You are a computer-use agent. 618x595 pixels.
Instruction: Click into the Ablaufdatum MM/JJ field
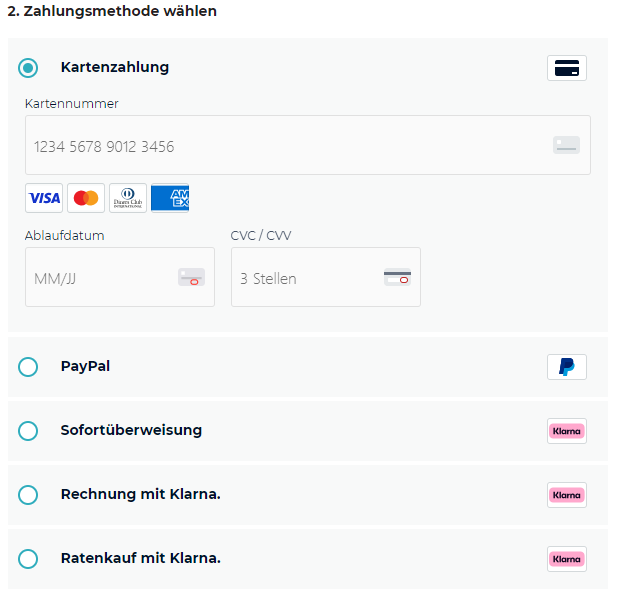(x=100, y=278)
